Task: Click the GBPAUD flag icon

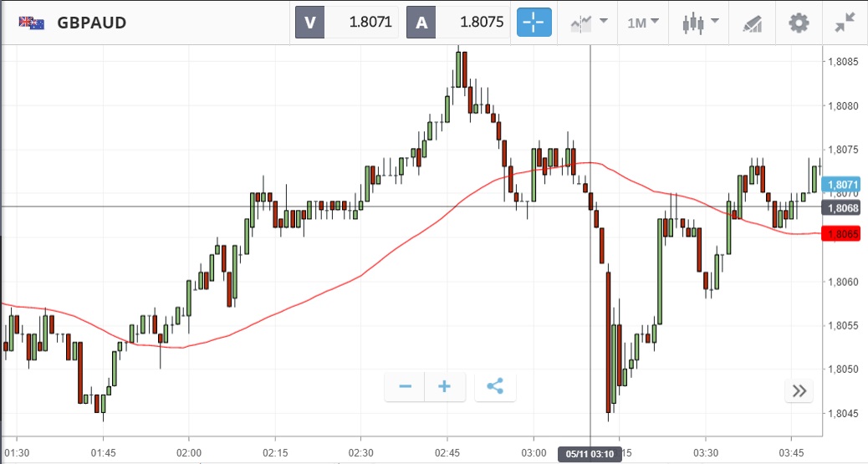Action: (32, 23)
